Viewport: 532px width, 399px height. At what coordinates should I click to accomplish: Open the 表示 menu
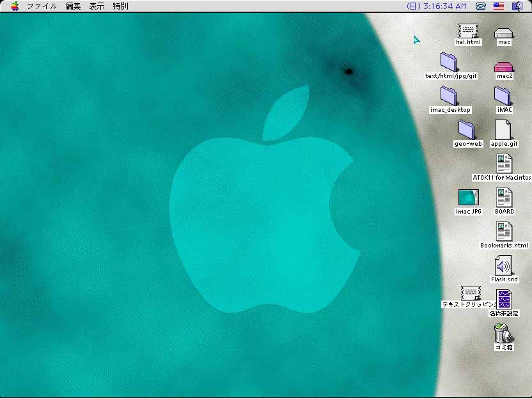coord(97,6)
